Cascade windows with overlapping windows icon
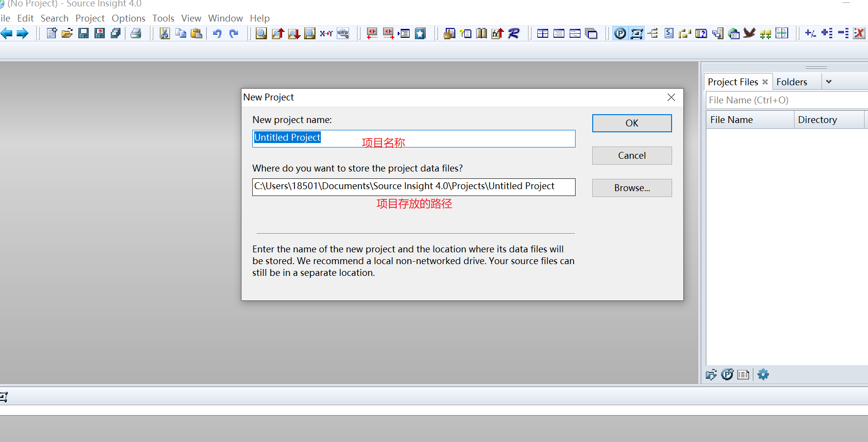Screen dimensions: 868x442 point(591,33)
